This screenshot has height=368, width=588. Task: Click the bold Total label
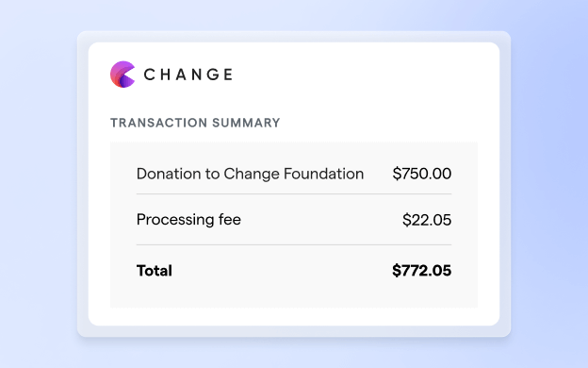pos(155,271)
